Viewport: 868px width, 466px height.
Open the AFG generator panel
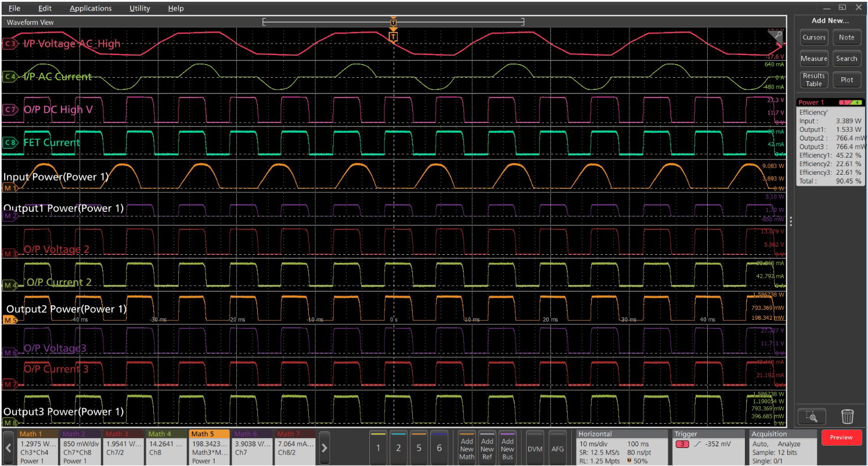click(x=557, y=449)
